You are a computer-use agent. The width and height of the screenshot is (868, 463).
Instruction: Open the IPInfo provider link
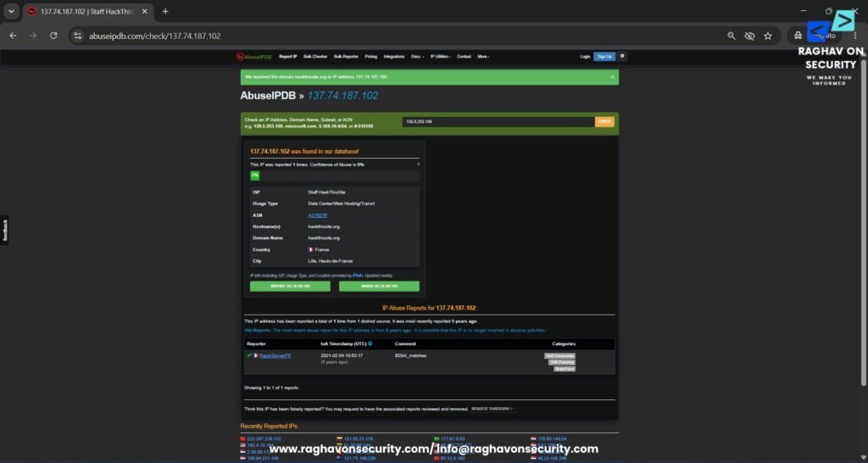pos(357,276)
